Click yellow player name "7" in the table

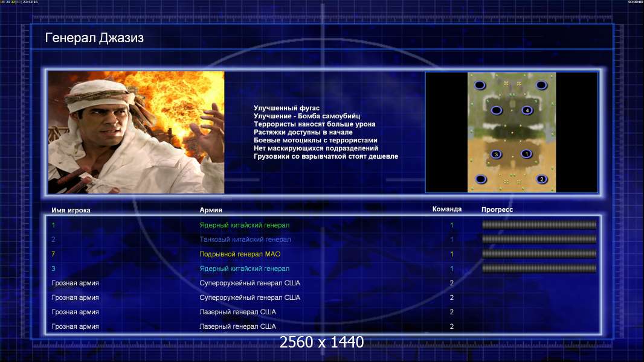tap(53, 254)
